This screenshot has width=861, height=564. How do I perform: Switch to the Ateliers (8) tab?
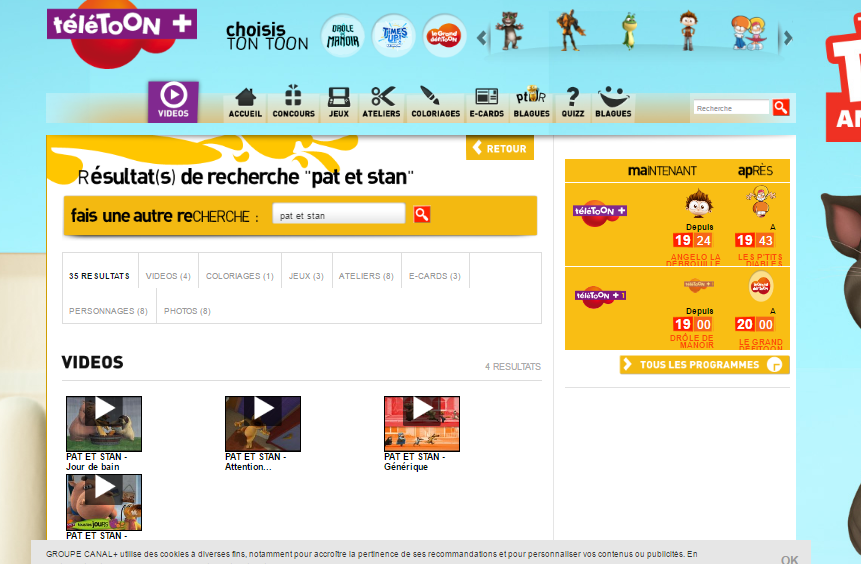pos(366,276)
